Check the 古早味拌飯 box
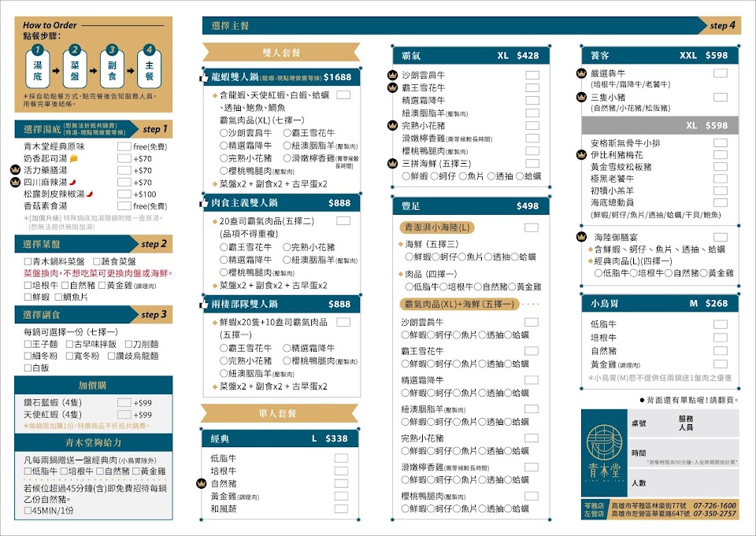756x536 pixels. click(x=69, y=344)
